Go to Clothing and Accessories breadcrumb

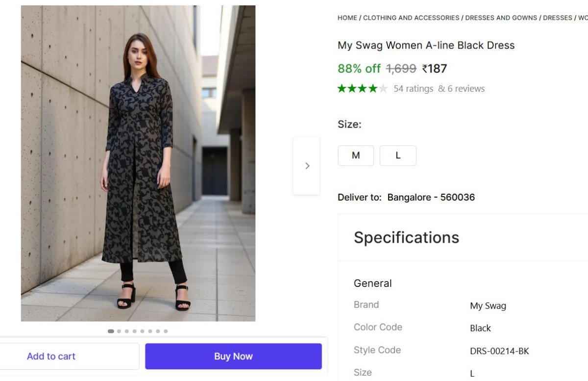pos(411,18)
